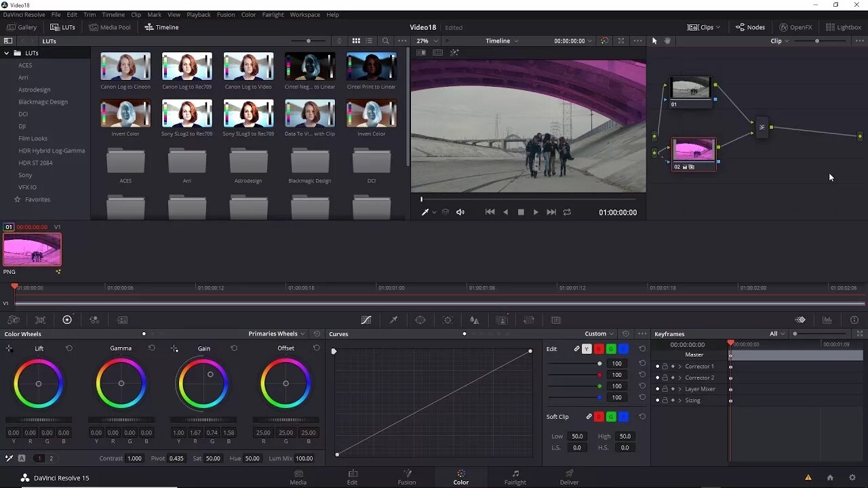868x488 pixels.
Task: Toggle channel link icon in Curves Edit
Action: pos(576,349)
